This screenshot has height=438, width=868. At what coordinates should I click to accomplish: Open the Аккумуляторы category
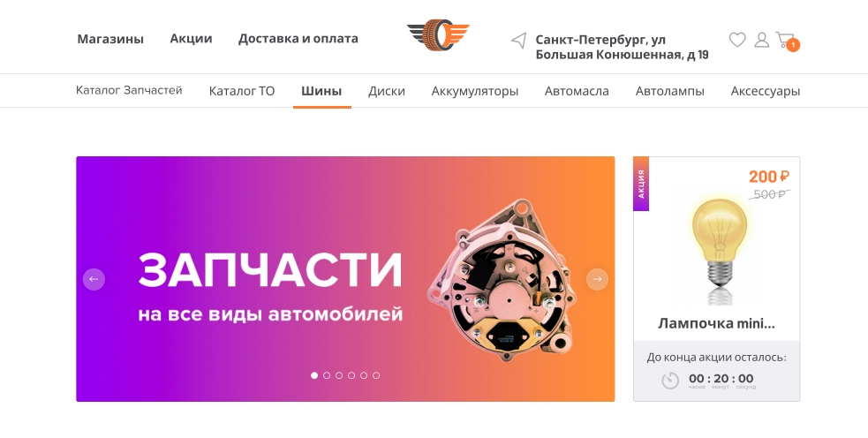(475, 91)
